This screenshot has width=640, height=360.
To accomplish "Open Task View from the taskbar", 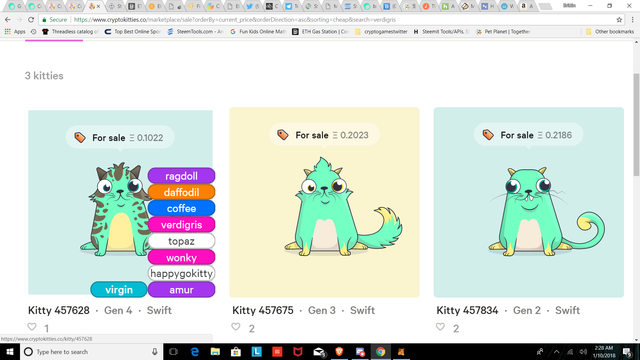I will [173, 352].
